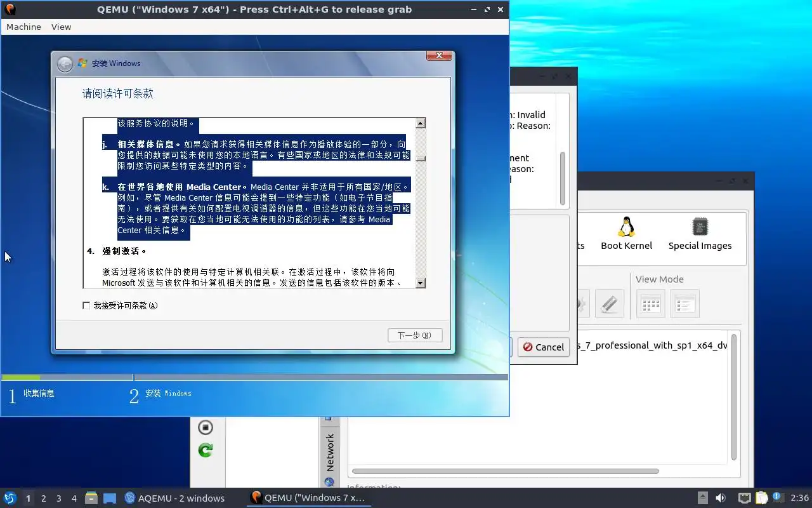
Task: Click the 收集信息 step label
Action: point(39,394)
